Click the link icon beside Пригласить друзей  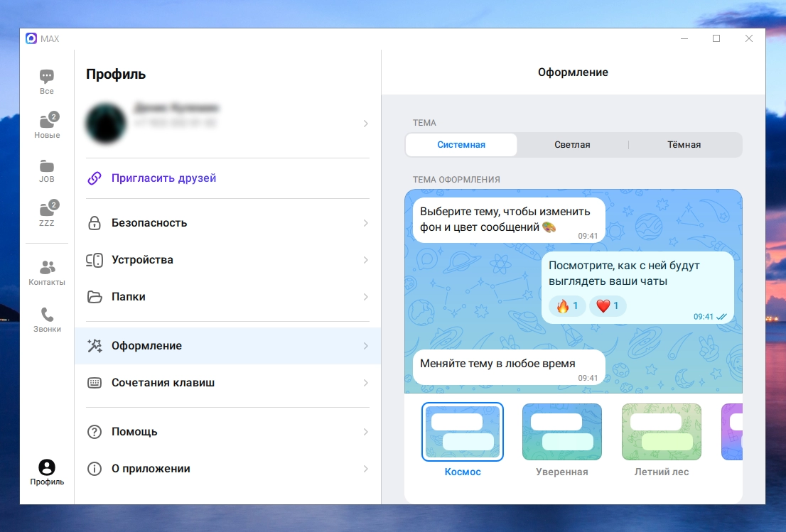coord(95,178)
